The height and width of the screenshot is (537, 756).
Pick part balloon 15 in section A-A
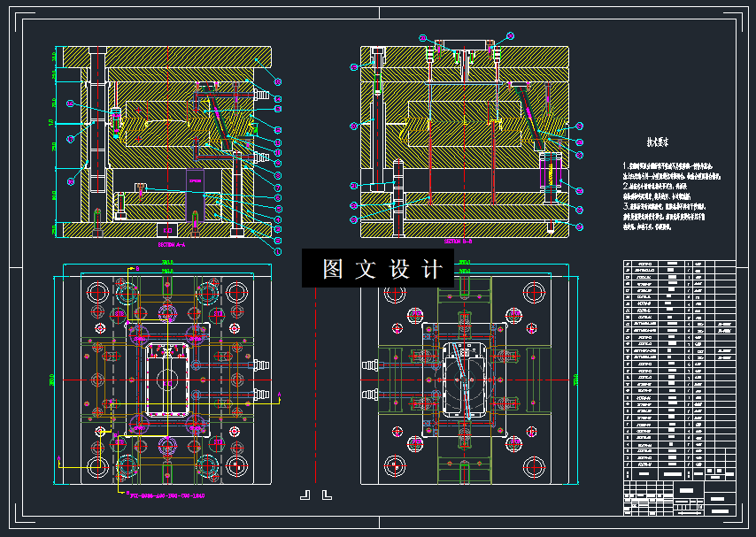click(278, 82)
